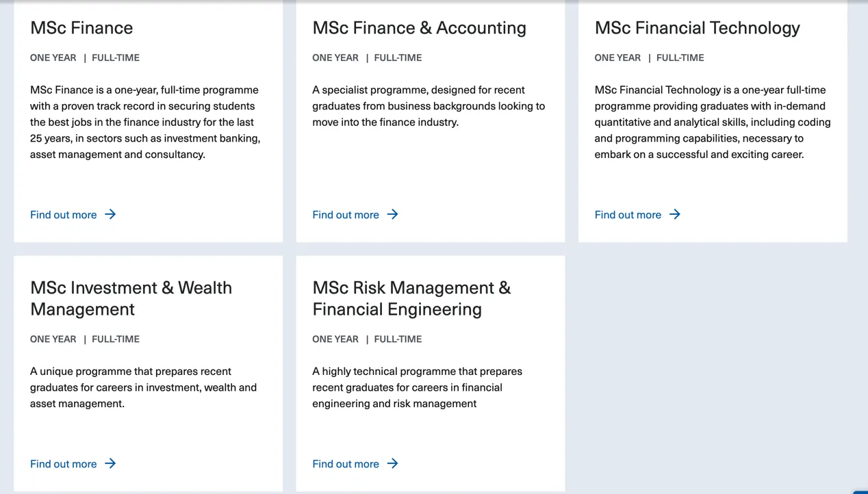
Task: Click the MSc Finance card heading
Action: (81, 28)
